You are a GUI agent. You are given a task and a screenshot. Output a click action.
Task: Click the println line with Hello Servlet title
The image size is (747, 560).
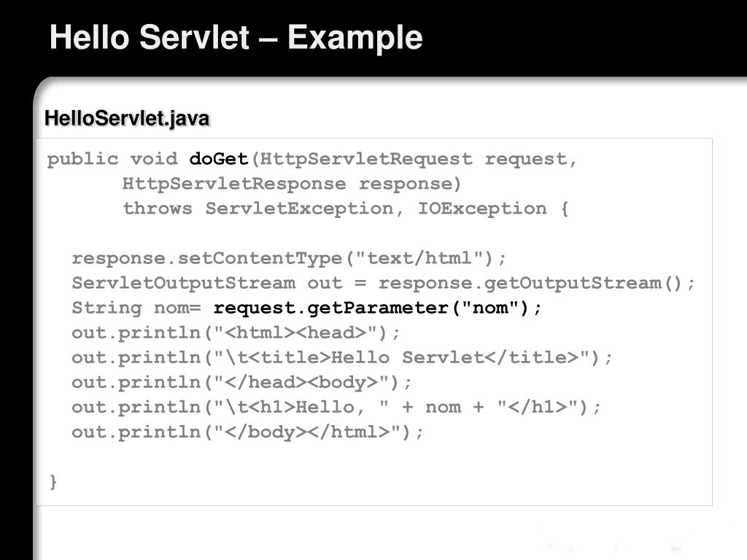pyautogui.click(x=342, y=357)
